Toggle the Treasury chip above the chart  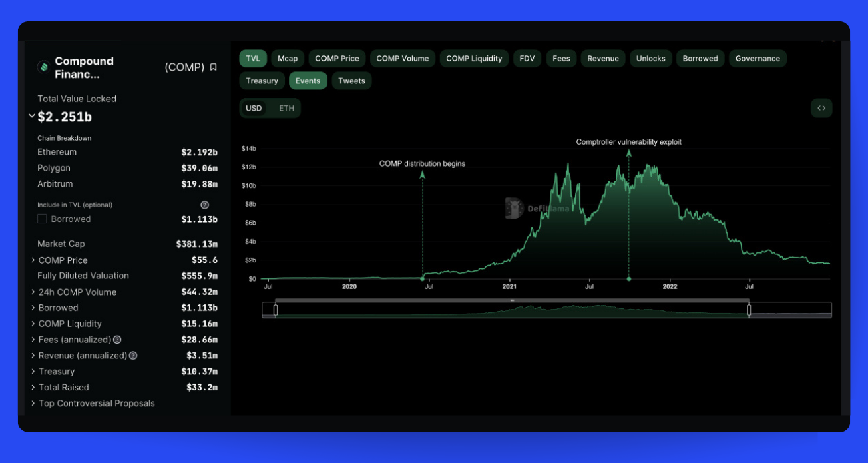[x=262, y=81]
